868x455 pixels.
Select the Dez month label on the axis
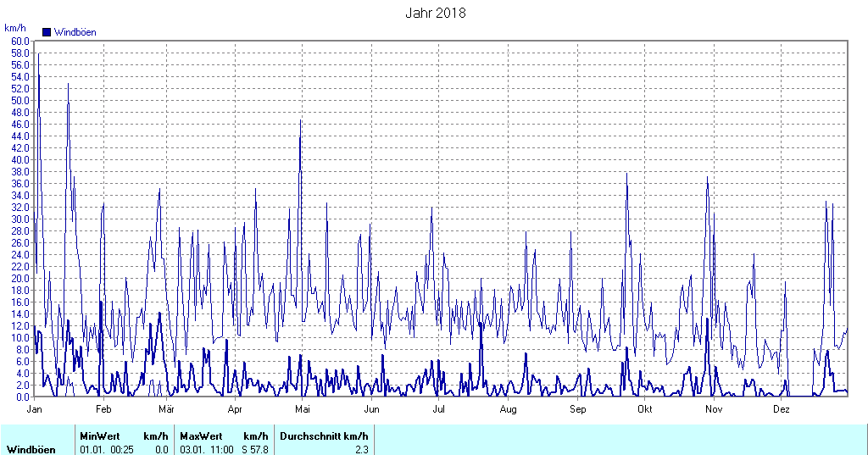pyautogui.click(x=782, y=409)
